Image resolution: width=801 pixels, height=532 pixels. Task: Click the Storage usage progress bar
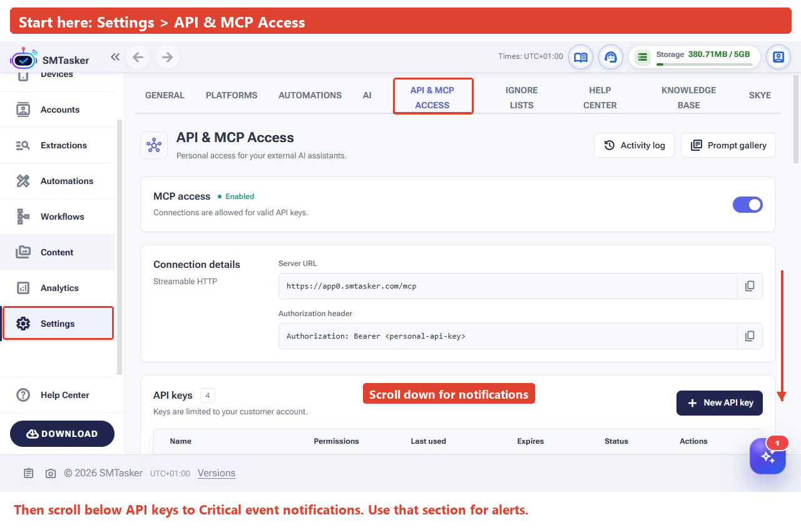point(703,64)
